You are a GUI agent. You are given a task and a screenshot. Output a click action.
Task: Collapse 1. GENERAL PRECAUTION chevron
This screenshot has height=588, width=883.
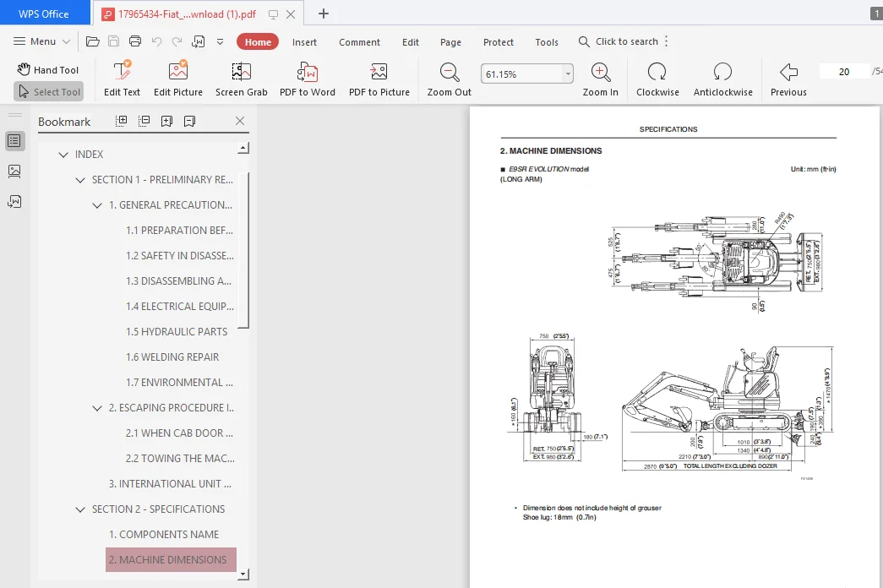click(97, 205)
